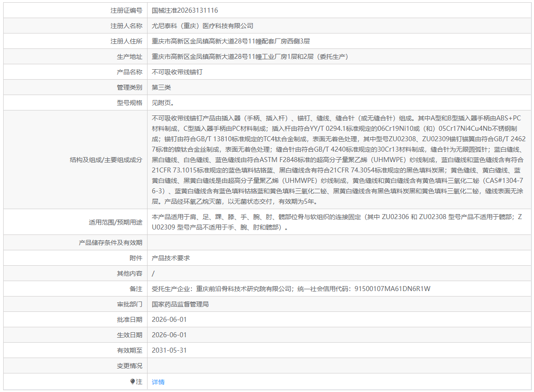The image size is (534, 392).
Task: Select approving department 国家药品监督管理局
Action: 180,304
